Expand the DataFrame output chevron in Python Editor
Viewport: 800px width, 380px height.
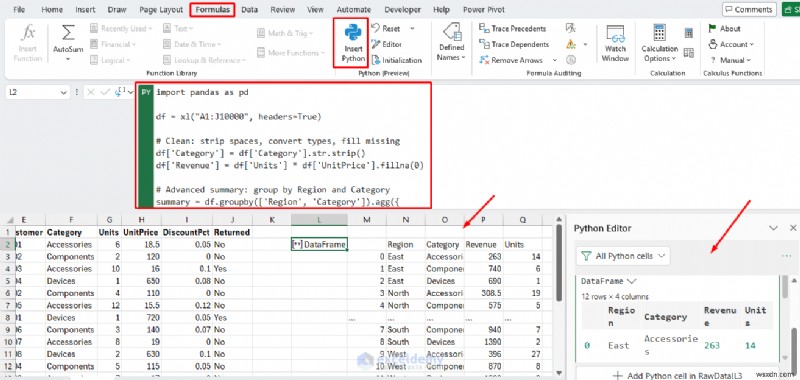(x=632, y=281)
